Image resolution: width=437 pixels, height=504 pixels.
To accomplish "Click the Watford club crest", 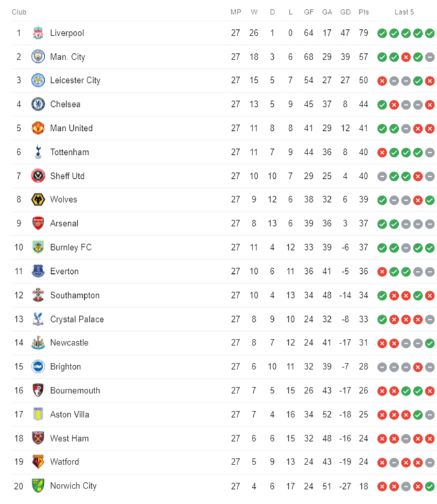I will (38, 462).
